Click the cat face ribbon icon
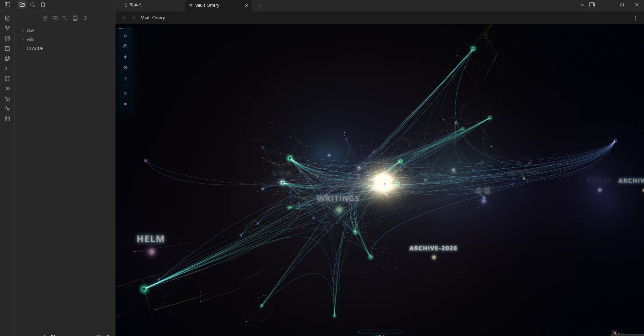Viewport: 644px width, 336px height. coord(7,99)
